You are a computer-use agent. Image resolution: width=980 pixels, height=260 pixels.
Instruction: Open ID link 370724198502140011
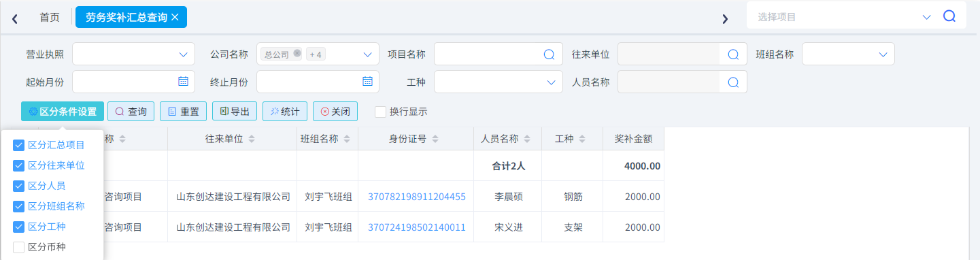417,227
